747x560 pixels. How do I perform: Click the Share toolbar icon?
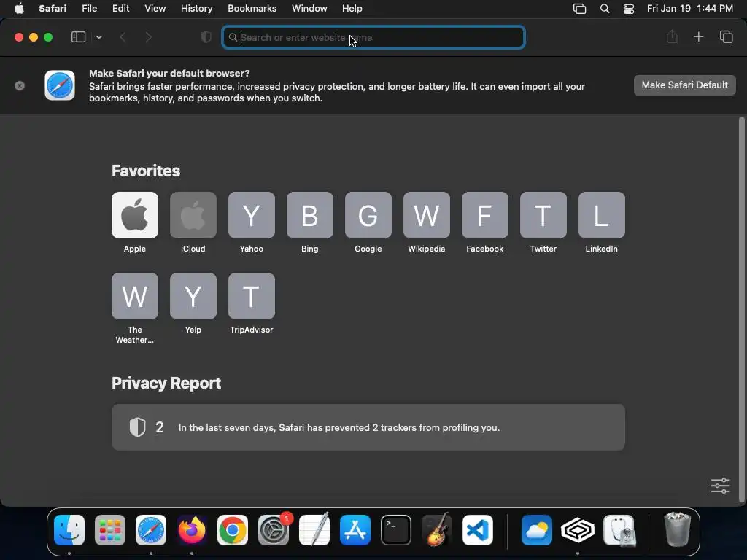coord(672,36)
